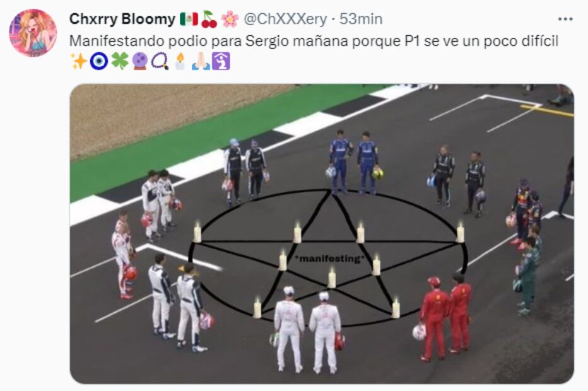
Task: Open the attached pentagram meme image
Action: [x=322, y=233]
